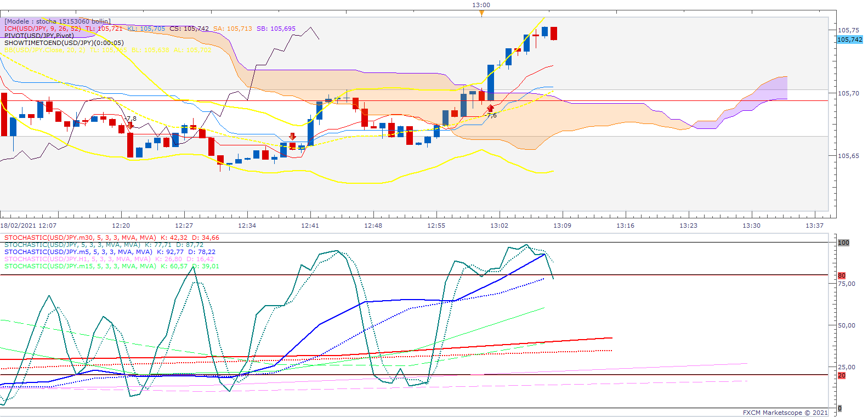The height and width of the screenshot is (417, 868).
Task: Click the 13:00 time label above the chart
Action: point(481,5)
